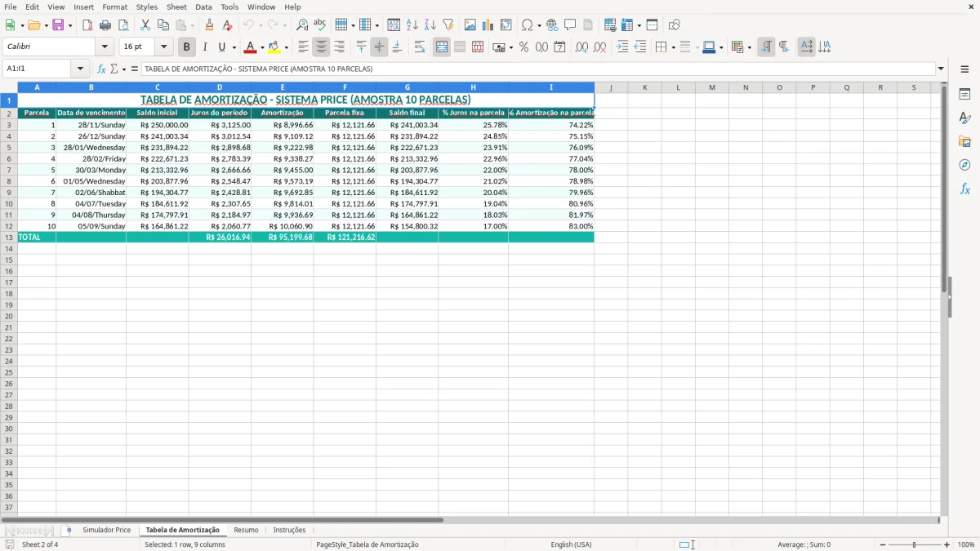The width and height of the screenshot is (980, 551).
Task: Open sidebar Navigator compass icon
Action: click(x=964, y=165)
